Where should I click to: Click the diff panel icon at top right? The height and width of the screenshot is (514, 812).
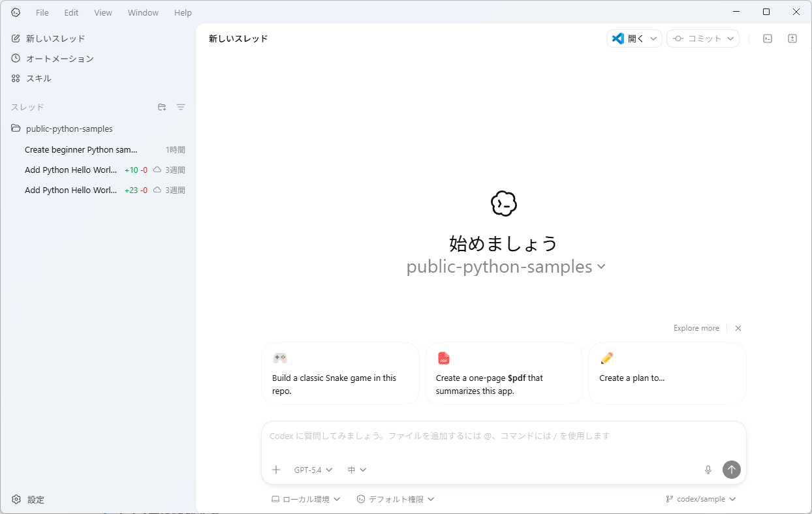[792, 38]
